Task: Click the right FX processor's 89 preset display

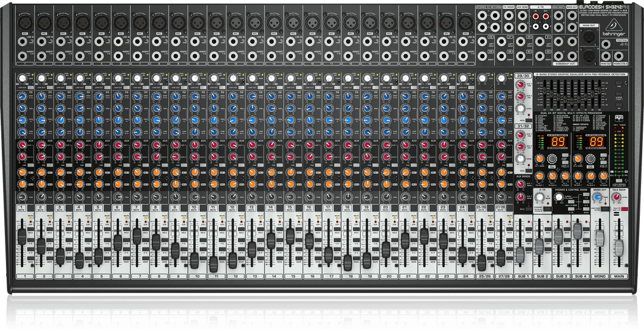Action: [595, 141]
